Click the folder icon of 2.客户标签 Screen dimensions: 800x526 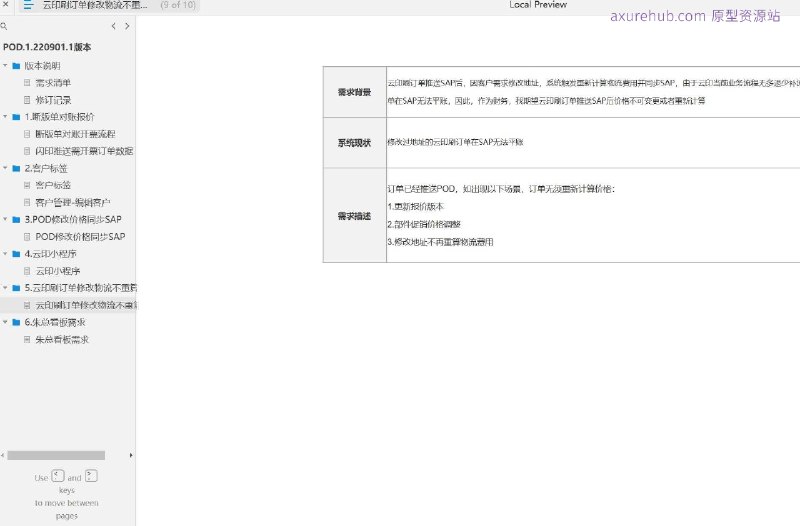[16, 168]
